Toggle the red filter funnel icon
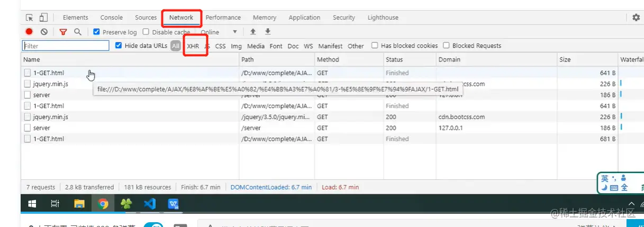644x227 pixels. [x=63, y=32]
